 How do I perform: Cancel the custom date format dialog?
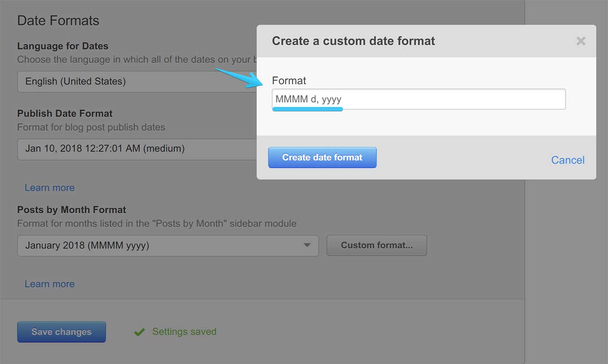pyautogui.click(x=568, y=160)
